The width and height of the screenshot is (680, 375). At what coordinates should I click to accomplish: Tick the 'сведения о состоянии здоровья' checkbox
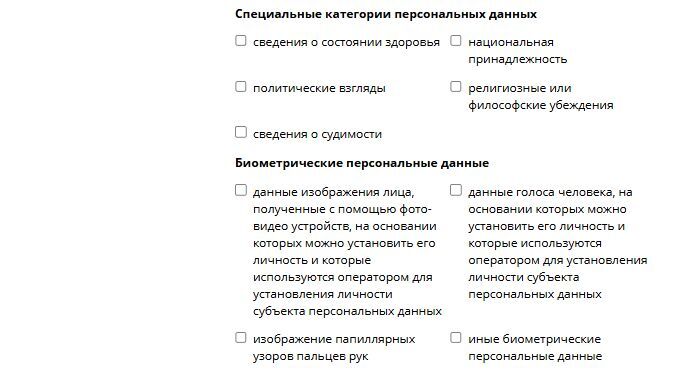click(x=241, y=41)
